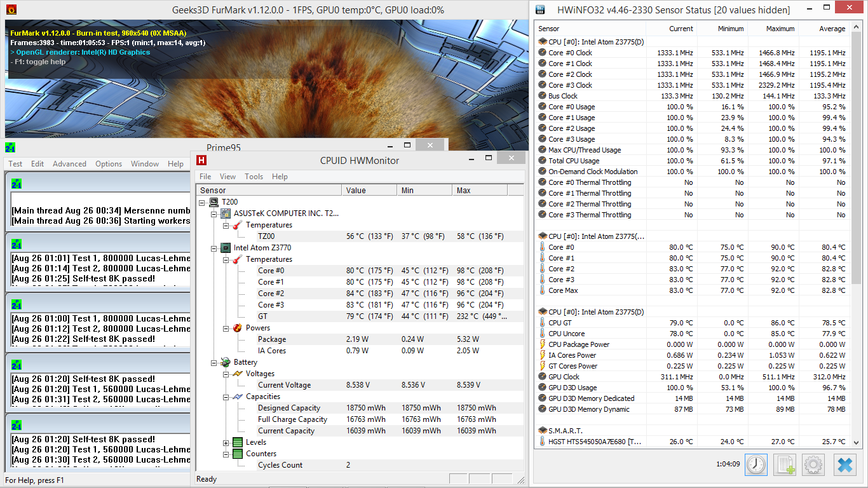Select the Core #3 Thermal Throttling row

[x=693, y=215]
